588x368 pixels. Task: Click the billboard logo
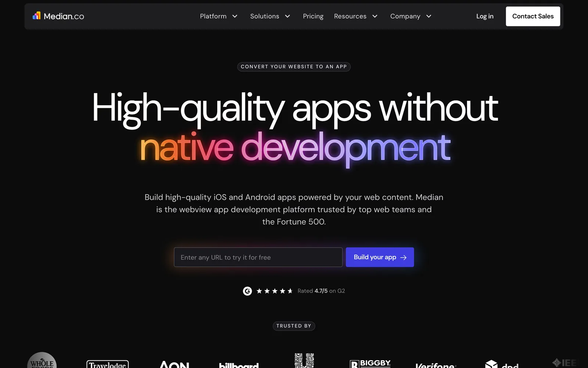(239, 365)
